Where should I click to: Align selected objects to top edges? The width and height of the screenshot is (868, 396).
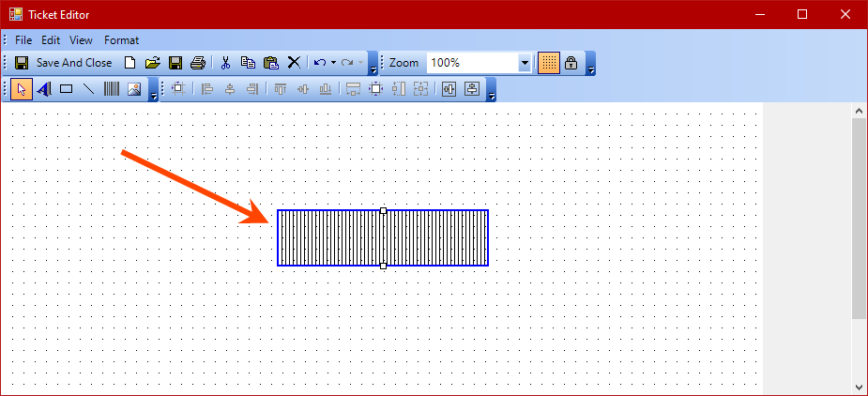pyautogui.click(x=281, y=88)
